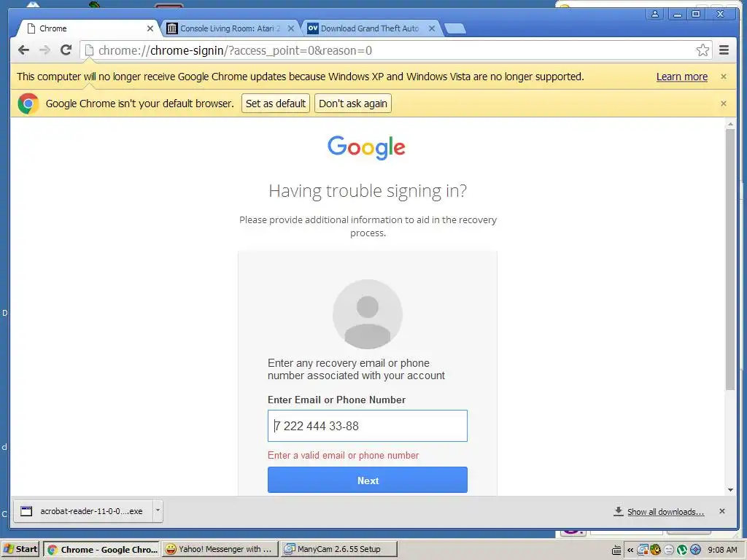Click the Yahoo Messenger smiley tray icon
This screenshot has width=747, height=560.
(669, 550)
